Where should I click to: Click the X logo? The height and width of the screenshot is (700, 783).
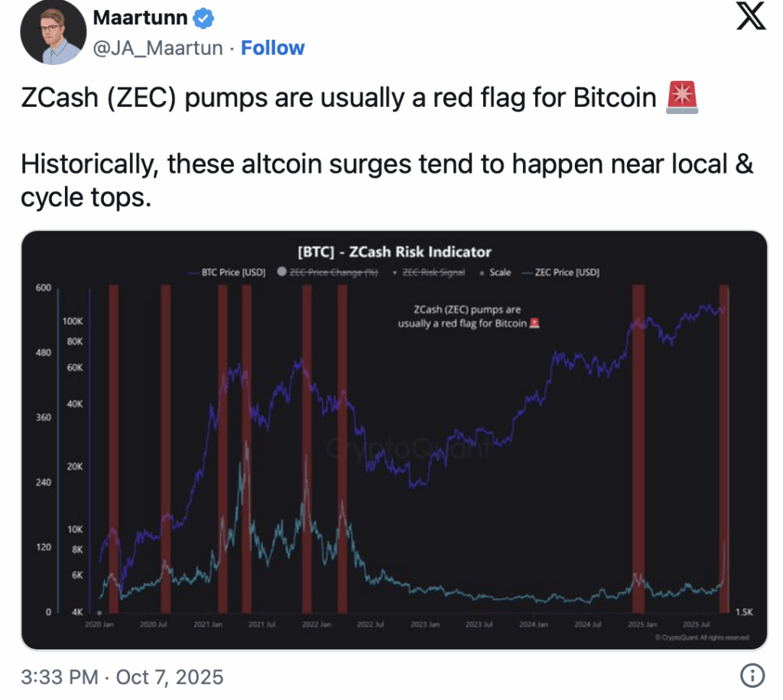[751, 18]
